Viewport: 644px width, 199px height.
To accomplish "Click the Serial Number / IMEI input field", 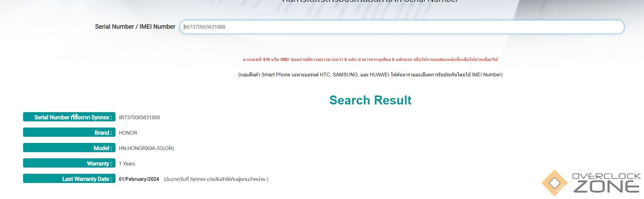I will 402,27.
